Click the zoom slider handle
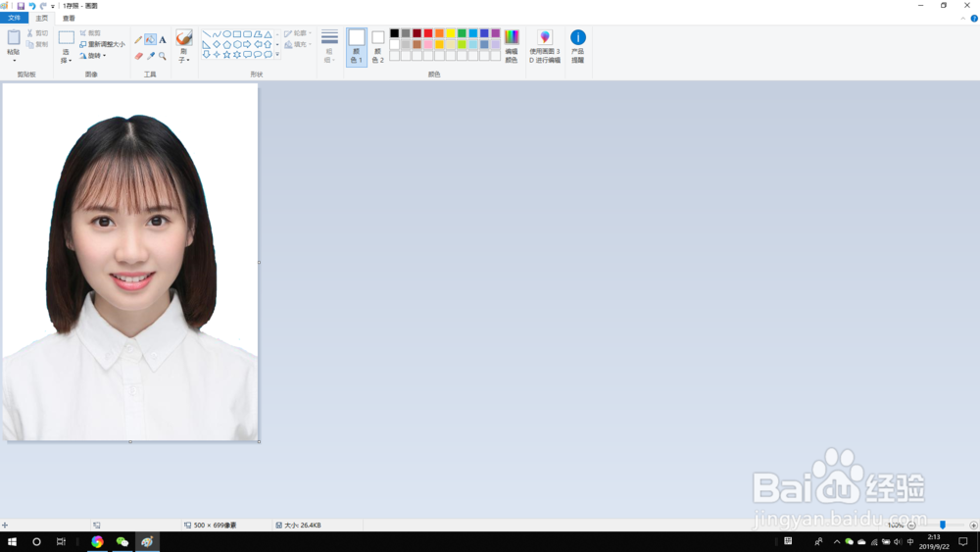Viewport: 980px width, 552px height. coord(943,526)
